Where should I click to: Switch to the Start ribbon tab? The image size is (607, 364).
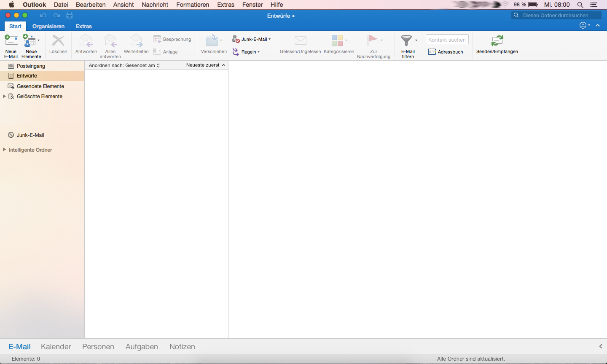click(x=16, y=26)
